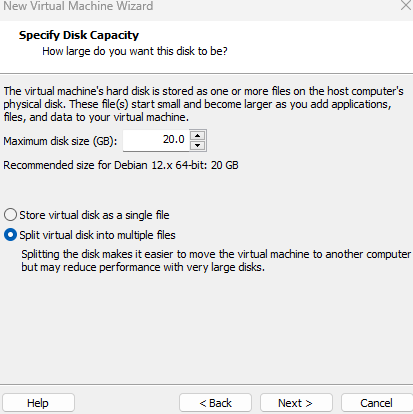The image size is (413, 414).
Task: Click the 'How large do you want this disk' subtitle
Action: coord(135,51)
